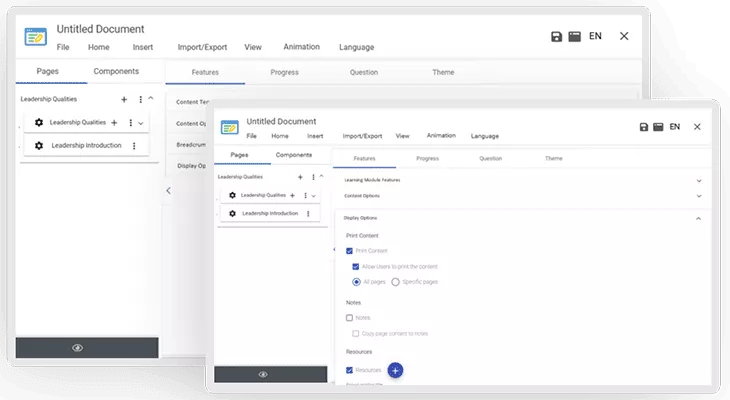
Task: Click the blue round plus button beside Resources
Action: 395,371
